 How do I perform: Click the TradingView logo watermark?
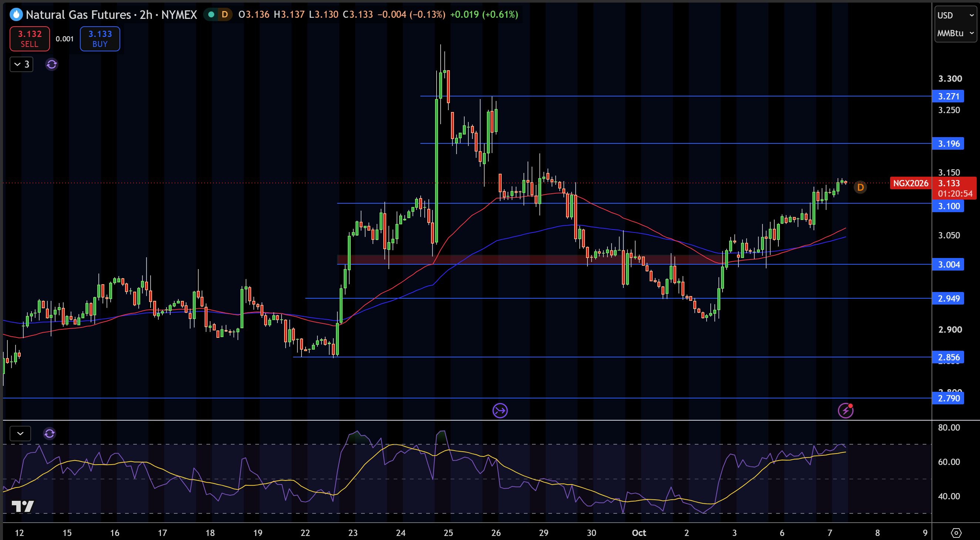click(x=23, y=506)
